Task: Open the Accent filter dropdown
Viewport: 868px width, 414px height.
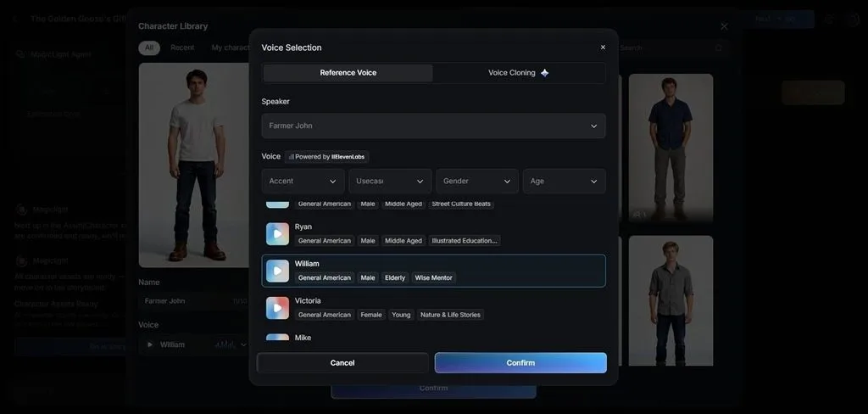Action: pyautogui.click(x=303, y=182)
